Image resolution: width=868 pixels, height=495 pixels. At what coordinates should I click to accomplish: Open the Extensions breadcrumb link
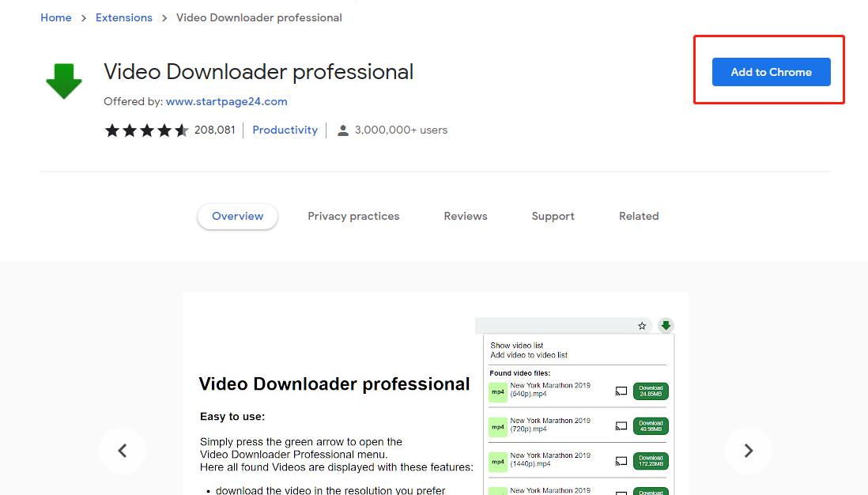(123, 17)
